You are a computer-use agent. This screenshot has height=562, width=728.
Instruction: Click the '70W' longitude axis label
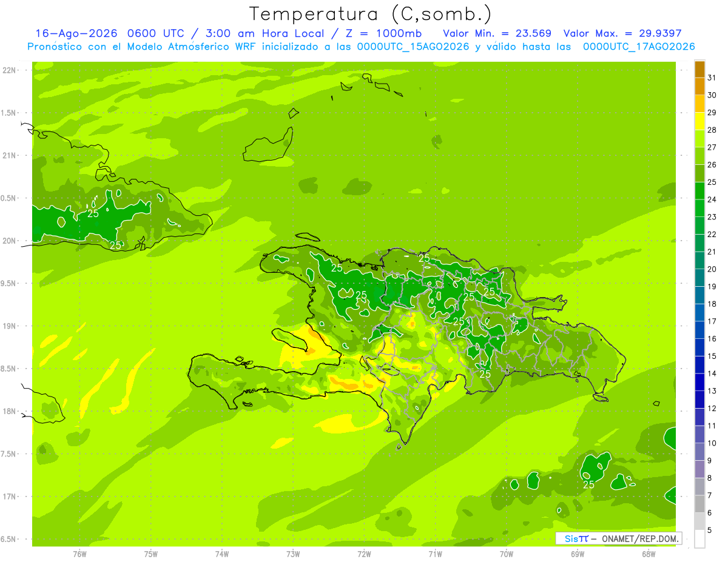tap(507, 554)
